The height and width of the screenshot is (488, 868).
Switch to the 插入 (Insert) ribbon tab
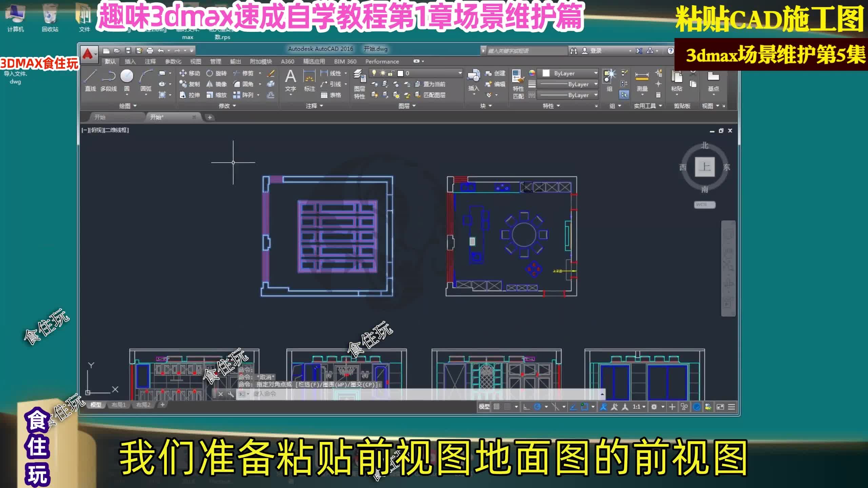[131, 61]
